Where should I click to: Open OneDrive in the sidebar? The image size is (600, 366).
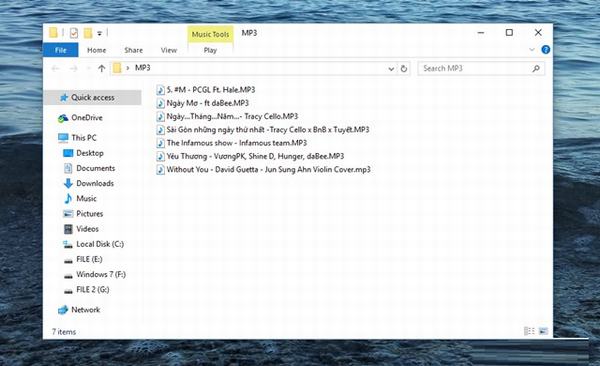[86, 118]
